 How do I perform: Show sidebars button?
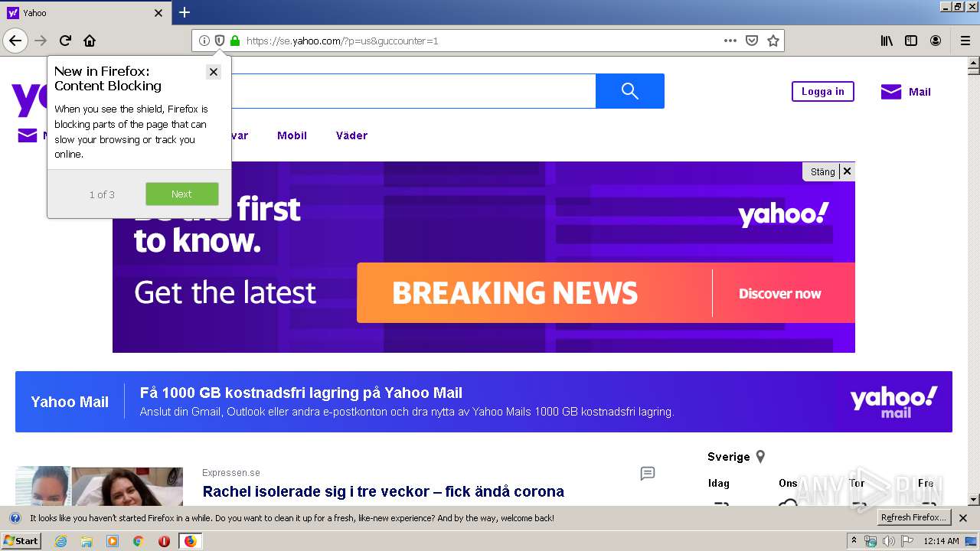[911, 41]
